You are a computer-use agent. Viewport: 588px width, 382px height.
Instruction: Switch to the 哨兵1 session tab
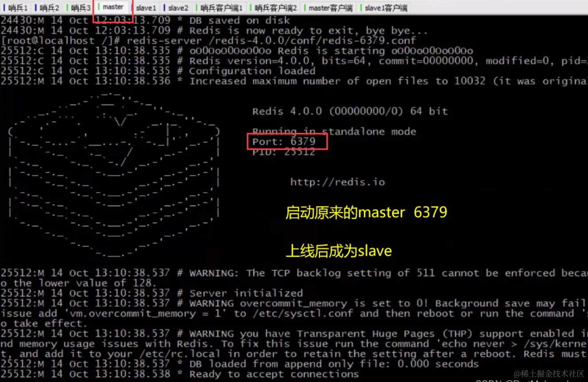pyautogui.click(x=16, y=8)
